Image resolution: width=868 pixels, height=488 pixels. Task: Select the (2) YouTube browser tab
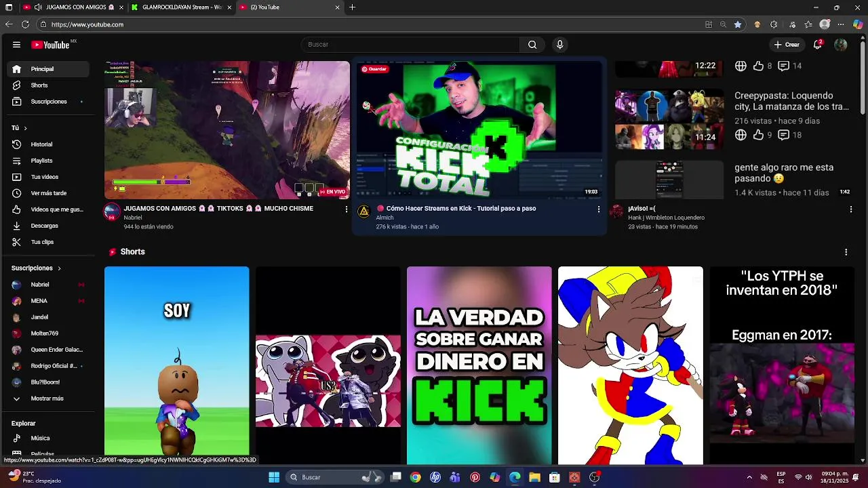[x=289, y=7]
